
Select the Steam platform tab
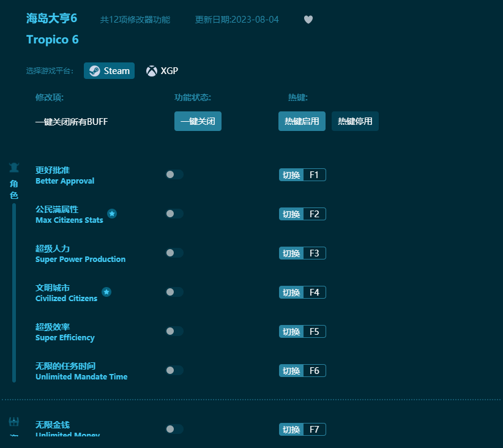point(109,70)
